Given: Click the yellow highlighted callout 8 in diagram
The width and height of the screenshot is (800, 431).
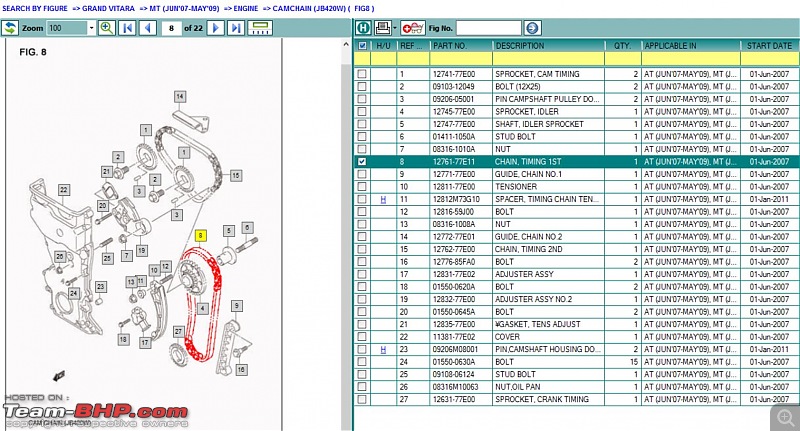Looking at the screenshot, I should pyautogui.click(x=201, y=236).
